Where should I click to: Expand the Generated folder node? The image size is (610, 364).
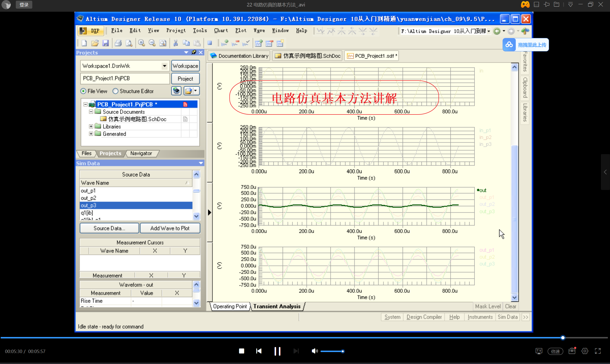[91, 134]
